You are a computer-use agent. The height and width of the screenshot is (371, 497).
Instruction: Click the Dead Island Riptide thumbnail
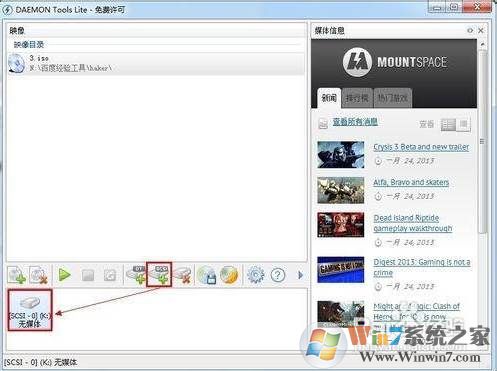tap(341, 225)
